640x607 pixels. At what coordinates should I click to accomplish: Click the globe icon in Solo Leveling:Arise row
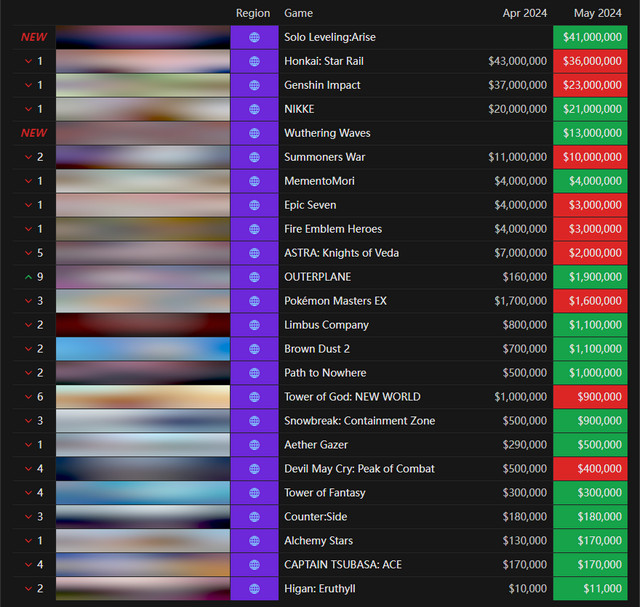254,37
